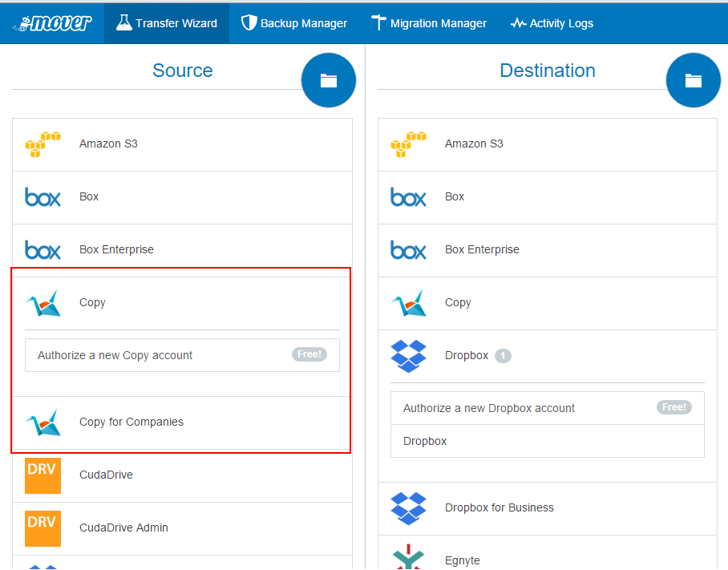This screenshot has width=728, height=570.
Task: Open the Activity Logs tab
Action: coord(552,23)
